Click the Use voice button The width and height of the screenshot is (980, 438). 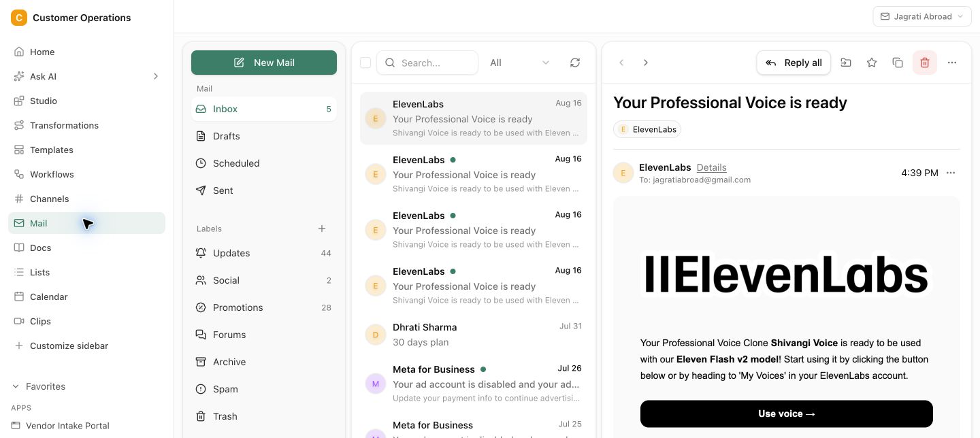tap(787, 414)
